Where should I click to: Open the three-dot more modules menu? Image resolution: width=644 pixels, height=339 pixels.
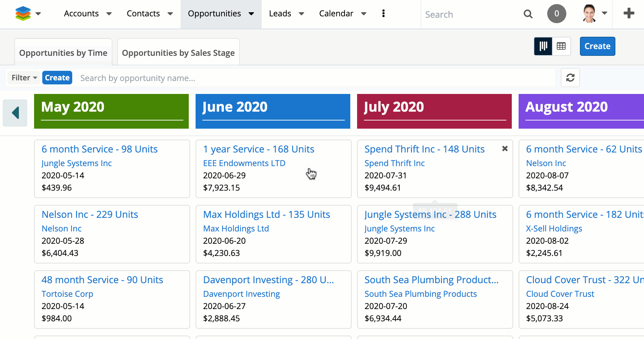[383, 14]
